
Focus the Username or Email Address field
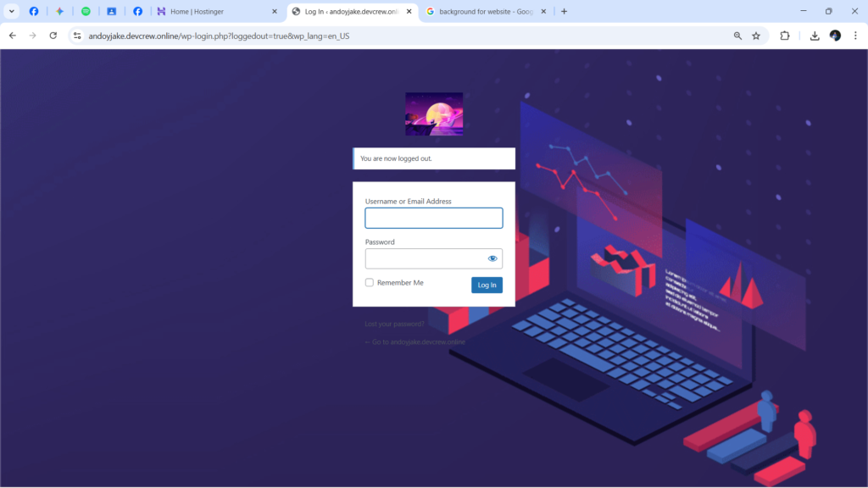tap(433, 218)
